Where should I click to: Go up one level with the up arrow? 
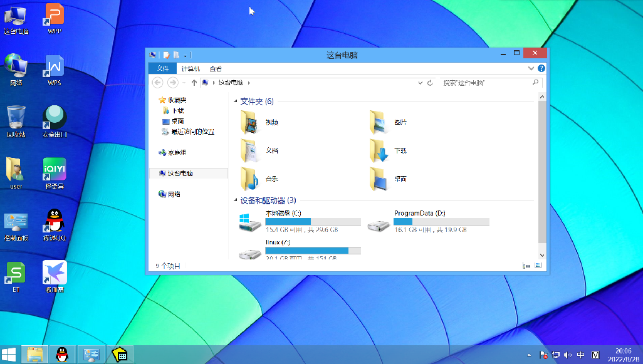coord(194,83)
